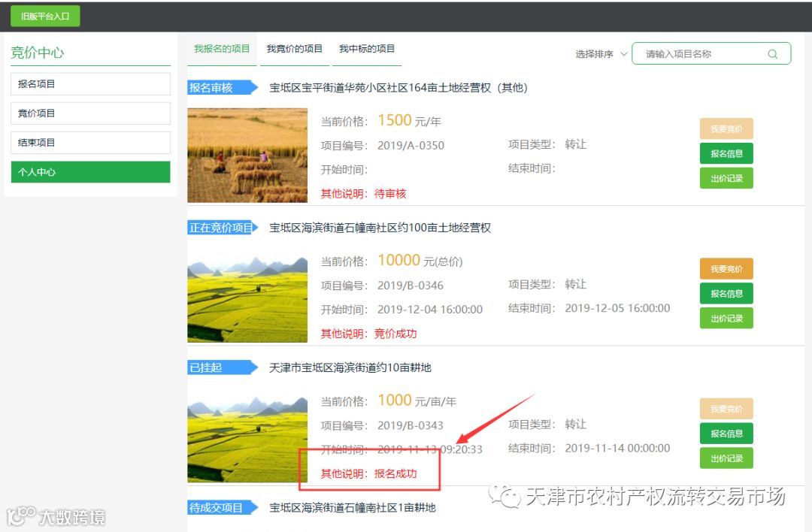The width and height of the screenshot is (812, 532).
Task: Click 报名成功 status text
Action: pyautogui.click(x=395, y=473)
